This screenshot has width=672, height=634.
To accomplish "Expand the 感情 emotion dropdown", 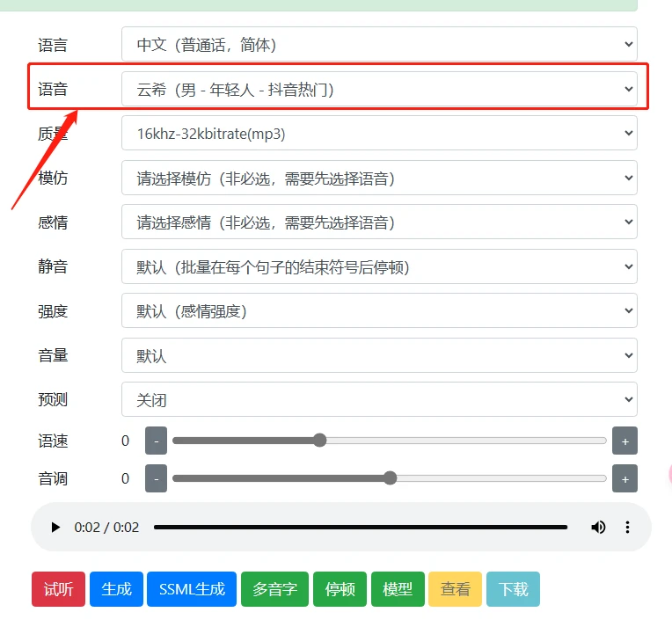I will click(378, 222).
